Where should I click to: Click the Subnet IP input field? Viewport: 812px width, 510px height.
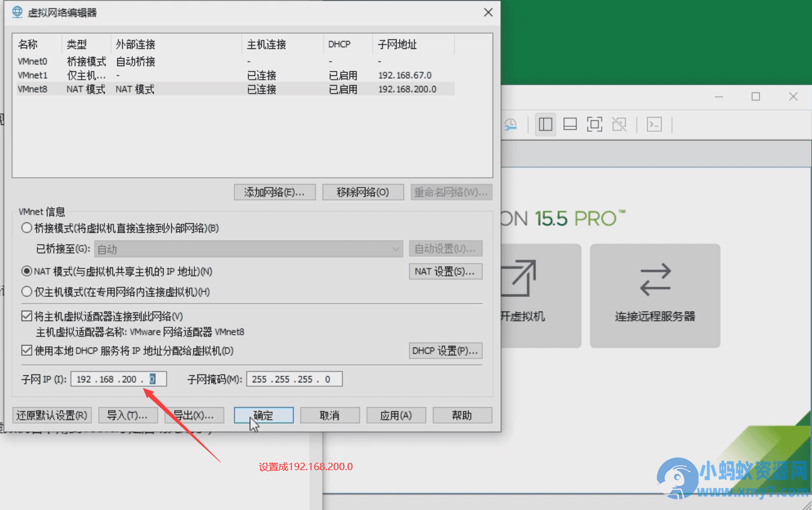coord(118,379)
